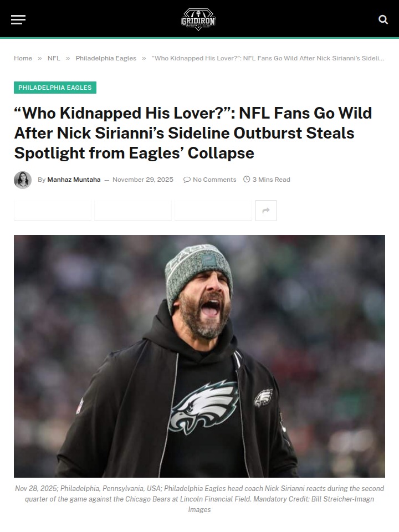Click the photo caption text
Viewport: 399px width, 532px height.
[199, 499]
